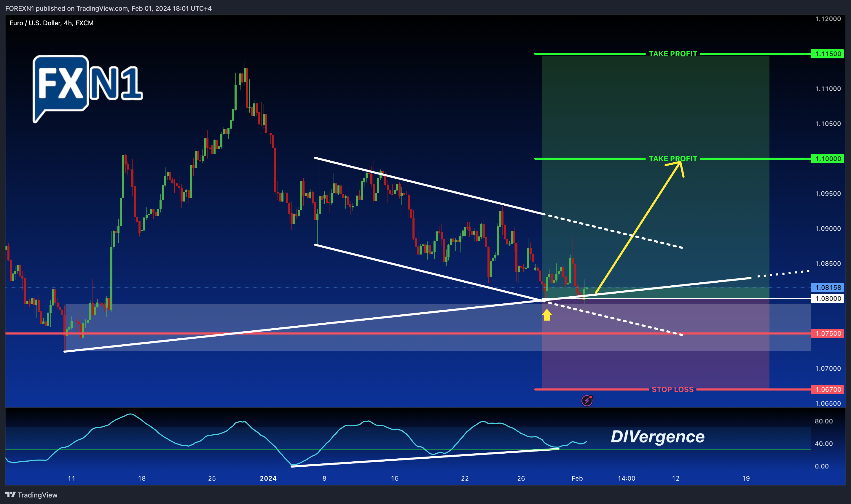Click the 1.06700 stop loss price tag
This screenshot has width=851, height=504.
click(x=827, y=390)
